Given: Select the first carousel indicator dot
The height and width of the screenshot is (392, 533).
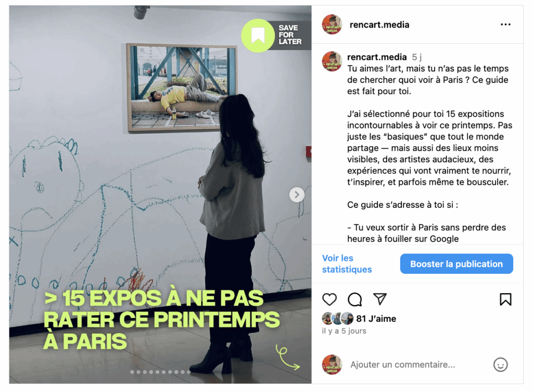Looking at the screenshot, I should point(132,372).
